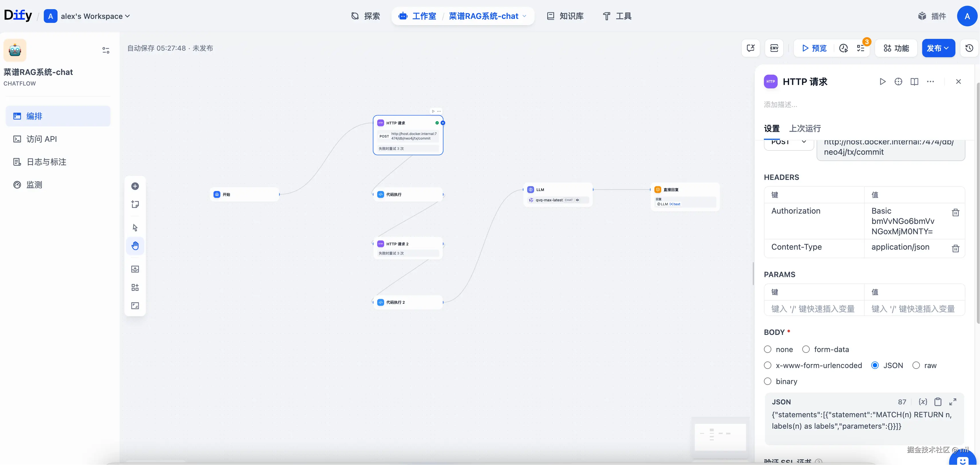Screen dimensions: 980x465
Task: Select the pointer mode tool
Action: point(135,227)
